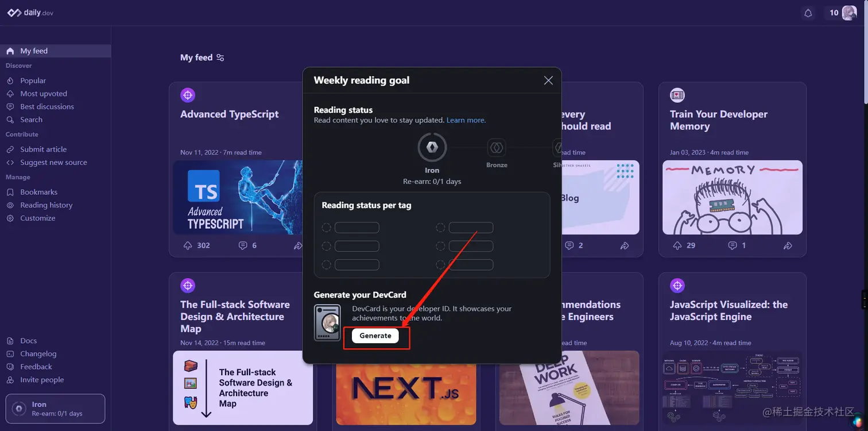Open comments showing count 2

(x=569, y=245)
